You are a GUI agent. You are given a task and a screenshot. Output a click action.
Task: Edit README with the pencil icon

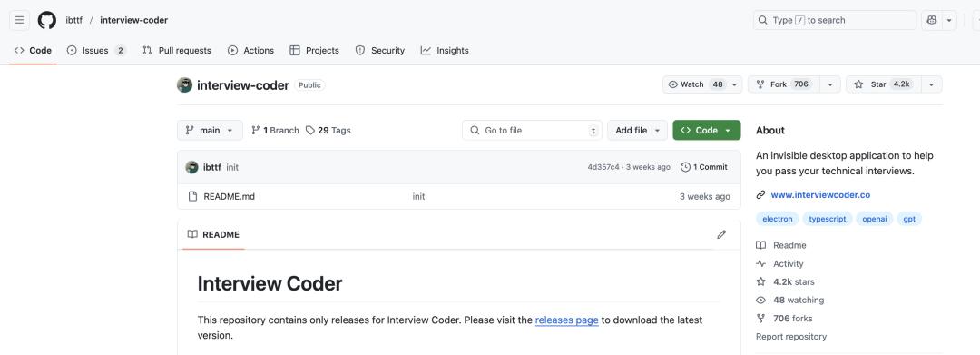721,234
